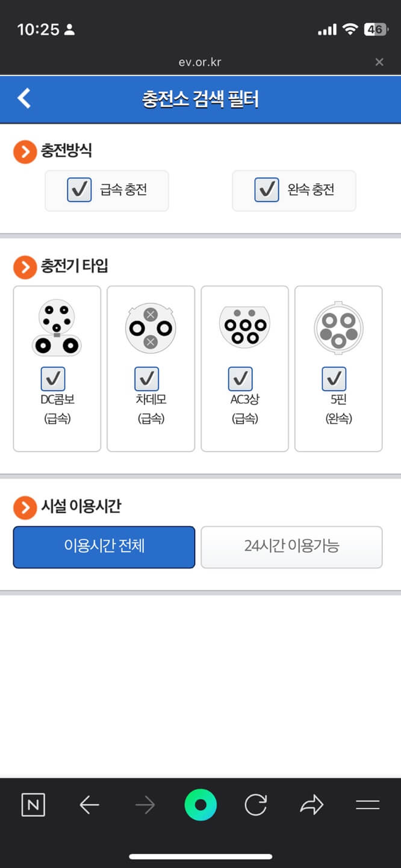Tap the orange chevron beside 충전방식
401x868 pixels.
tap(25, 151)
